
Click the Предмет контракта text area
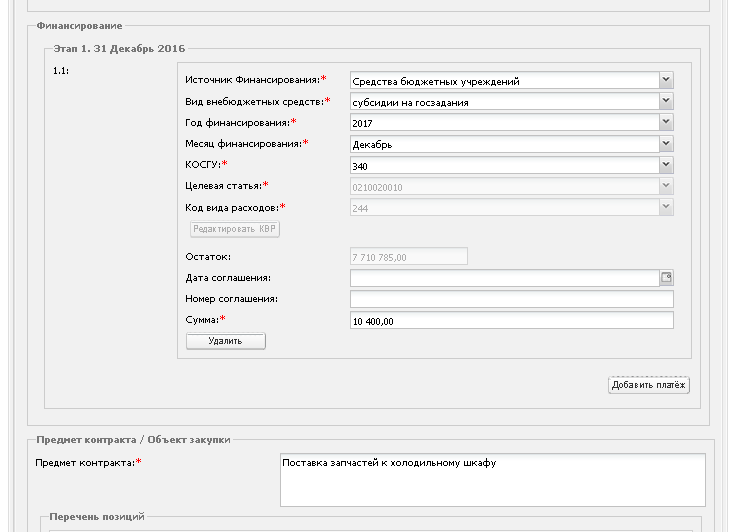click(x=492, y=480)
